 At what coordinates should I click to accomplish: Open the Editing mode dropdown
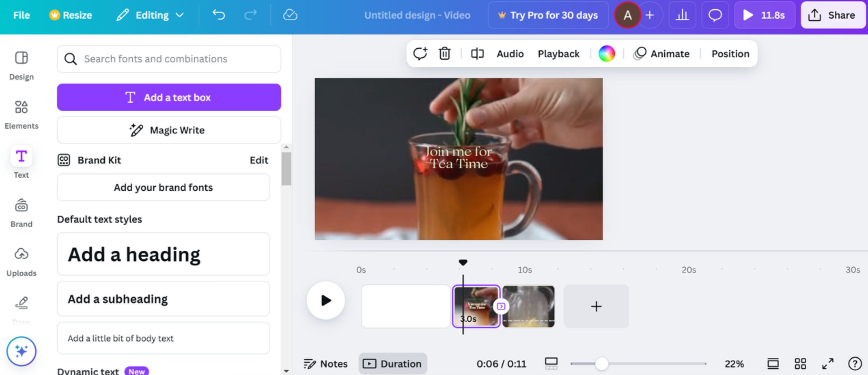(x=150, y=15)
